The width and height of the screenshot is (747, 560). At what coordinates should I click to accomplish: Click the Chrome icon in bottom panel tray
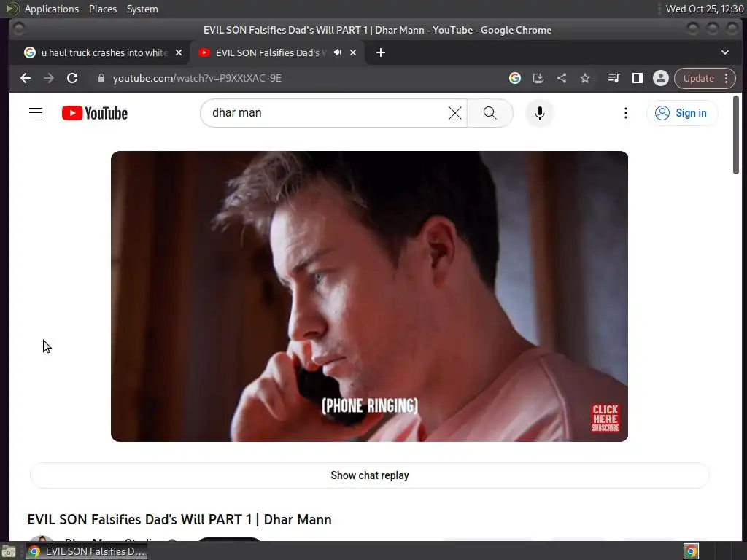(x=691, y=551)
